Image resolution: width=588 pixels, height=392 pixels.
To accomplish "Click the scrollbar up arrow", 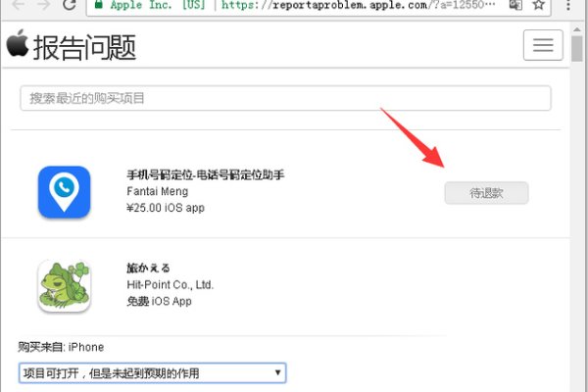I will pyautogui.click(x=577, y=28).
